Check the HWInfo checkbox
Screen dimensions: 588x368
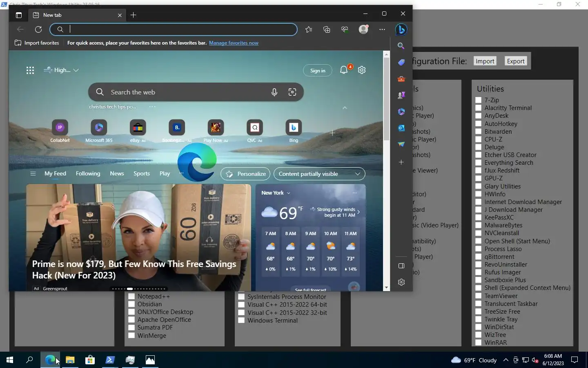[479, 194]
